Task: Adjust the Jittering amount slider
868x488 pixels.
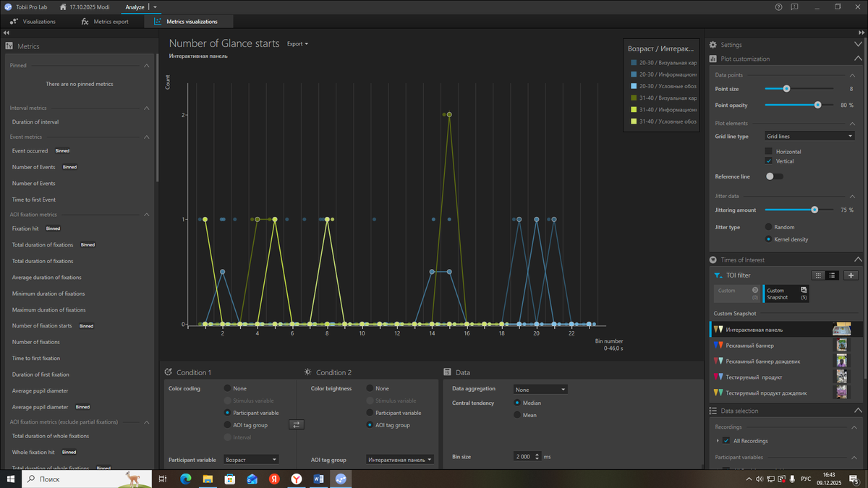Action: click(x=814, y=210)
